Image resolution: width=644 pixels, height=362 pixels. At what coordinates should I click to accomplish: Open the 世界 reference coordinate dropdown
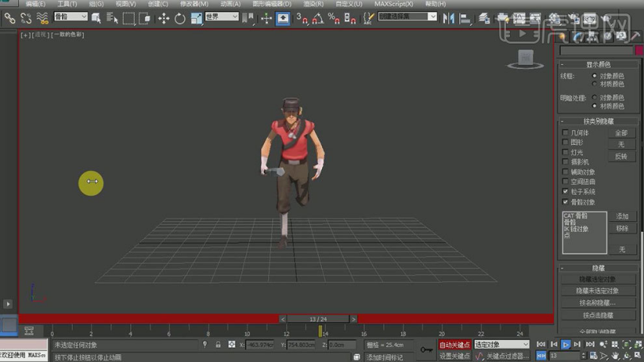tap(222, 17)
